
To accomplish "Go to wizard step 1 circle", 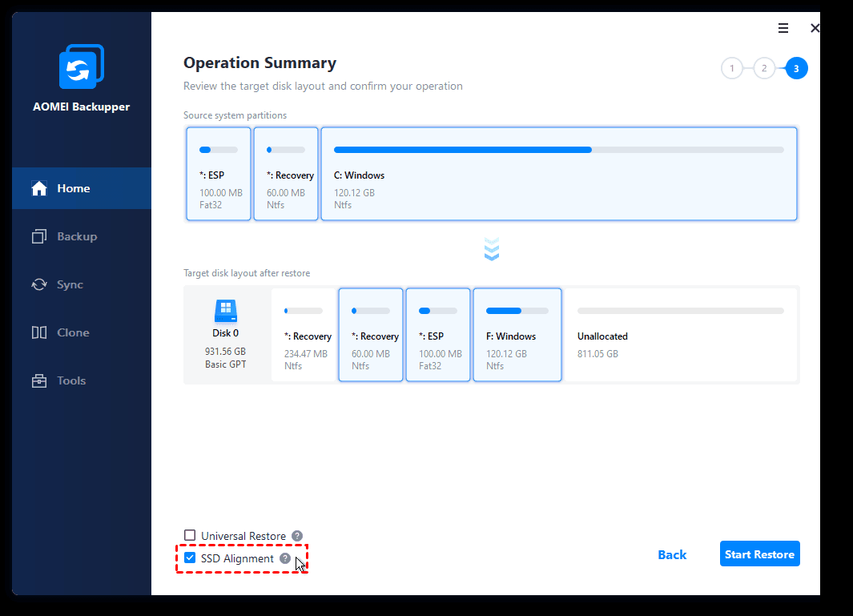I will click(x=732, y=68).
